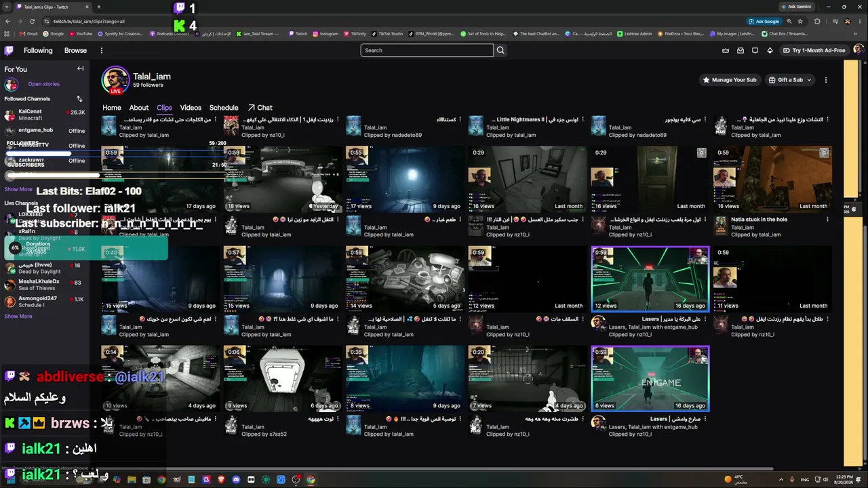Open MeshaLKhaleDx channel in the sidebar
868x488 pixels.
(45, 285)
